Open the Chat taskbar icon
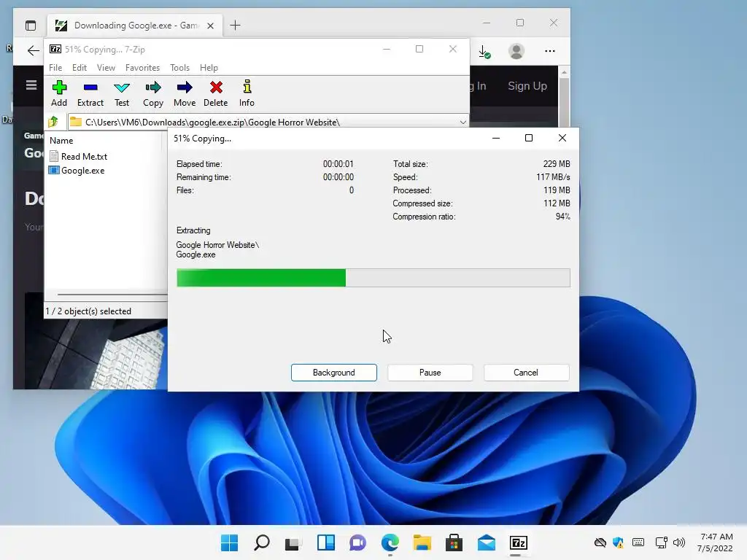 pos(357,542)
